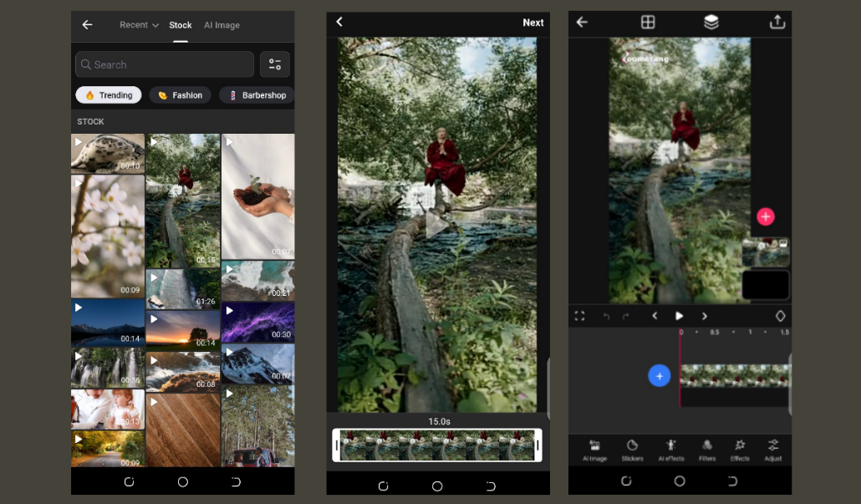The height and width of the screenshot is (504, 861).
Task: Play the editor timeline
Action: [x=680, y=316]
